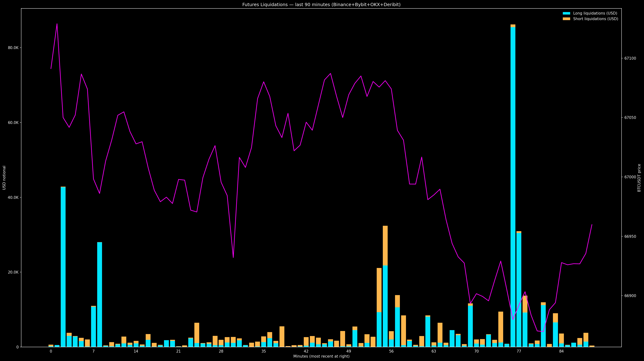Click the cyan Long liquidations legend swatch

pyautogui.click(x=566, y=13)
